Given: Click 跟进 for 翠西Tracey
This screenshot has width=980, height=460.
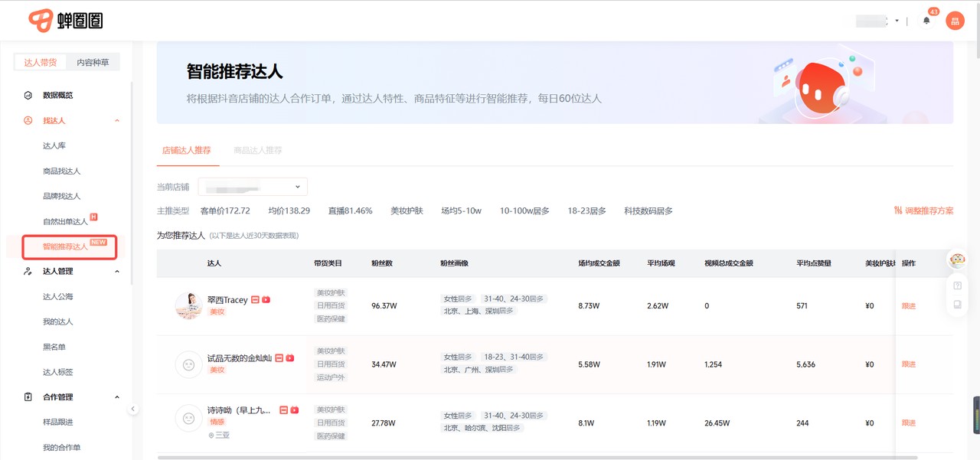Looking at the screenshot, I should (x=909, y=306).
